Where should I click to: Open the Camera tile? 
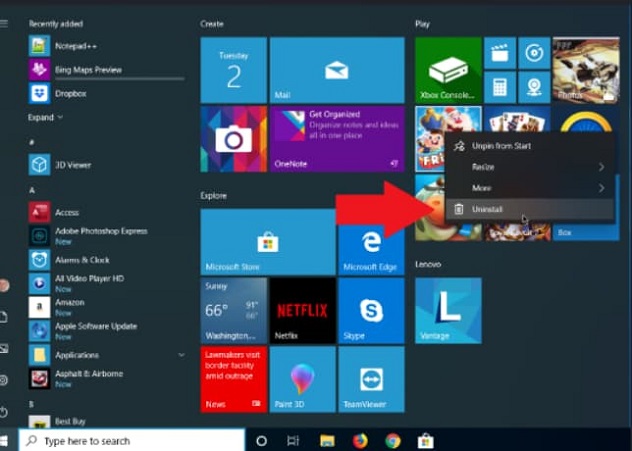[234, 139]
